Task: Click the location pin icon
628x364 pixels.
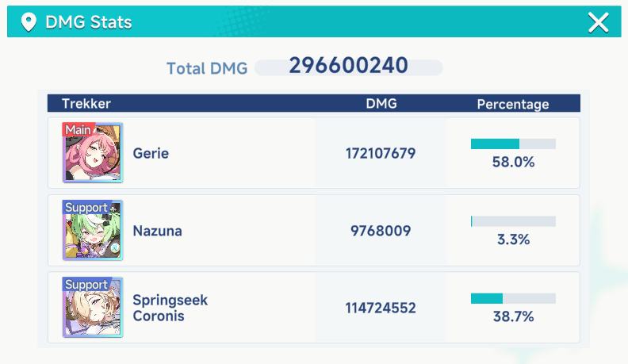Action: (29, 22)
